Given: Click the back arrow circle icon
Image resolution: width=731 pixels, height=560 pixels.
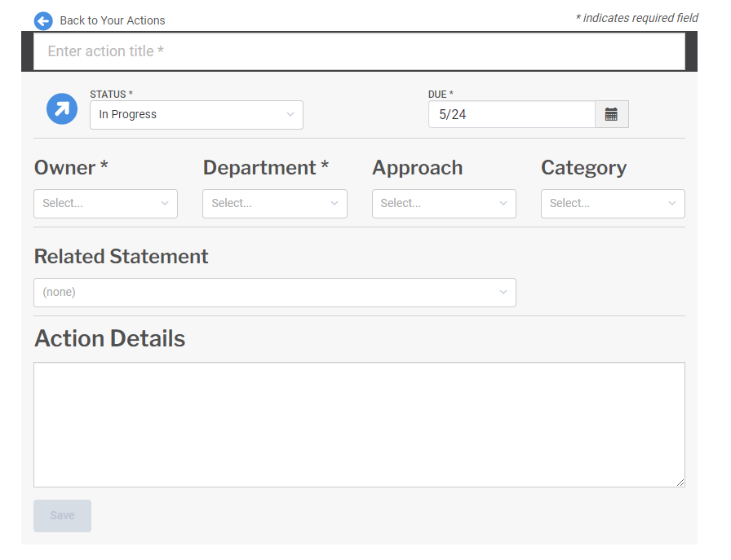Looking at the screenshot, I should (x=43, y=20).
